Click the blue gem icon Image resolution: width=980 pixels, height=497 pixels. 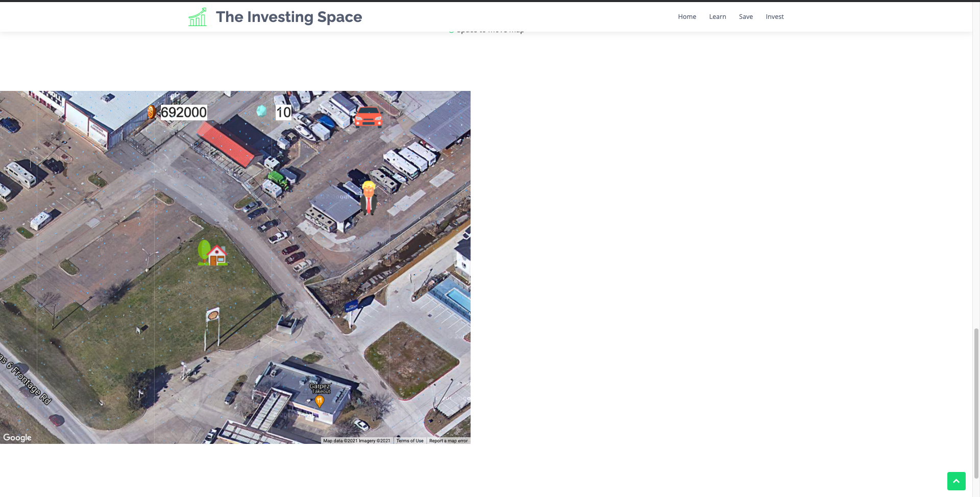(x=261, y=111)
